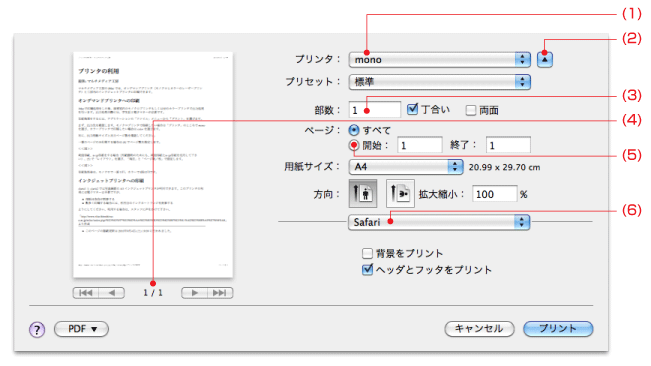
Task: Open the プリセット dropdown showing 標準
Action: coord(440,82)
